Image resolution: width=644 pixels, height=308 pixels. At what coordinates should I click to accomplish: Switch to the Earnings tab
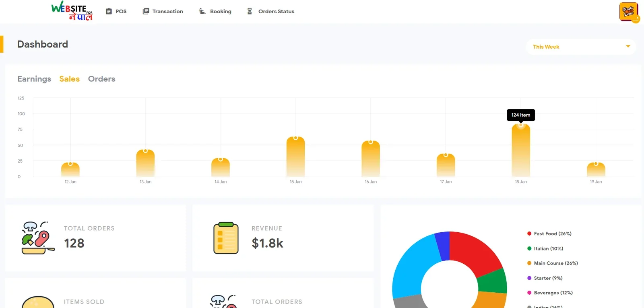pyautogui.click(x=34, y=79)
